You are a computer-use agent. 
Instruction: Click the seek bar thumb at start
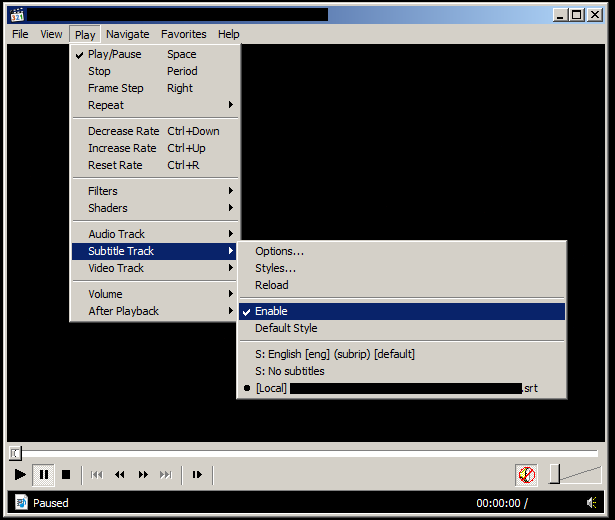[x=15, y=453]
